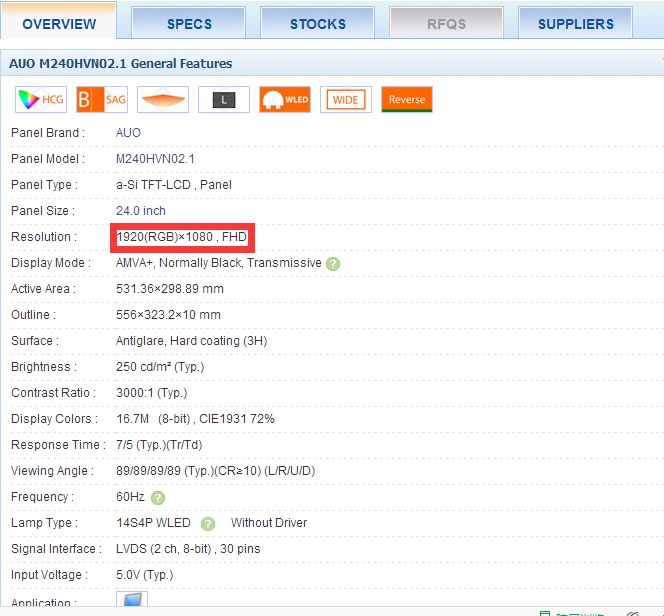Click lamp type value 14S4P WLED
The width and height of the screenshot is (664, 616).
(x=153, y=523)
